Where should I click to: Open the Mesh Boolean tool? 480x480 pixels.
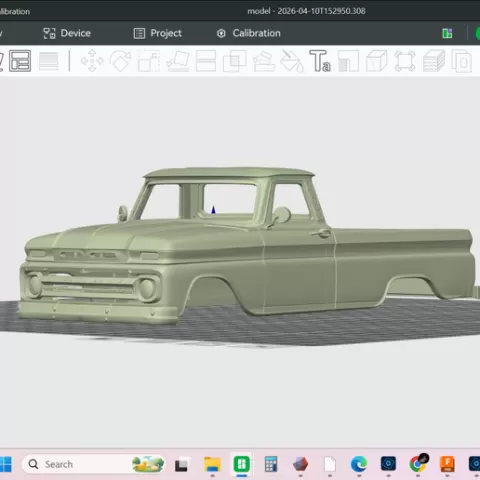coord(235,61)
